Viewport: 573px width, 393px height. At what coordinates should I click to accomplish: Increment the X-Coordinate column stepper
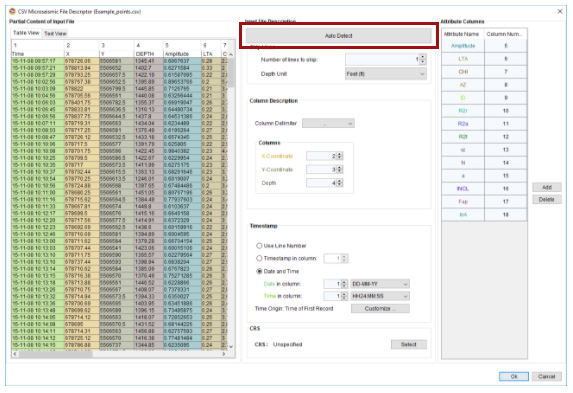340,154
